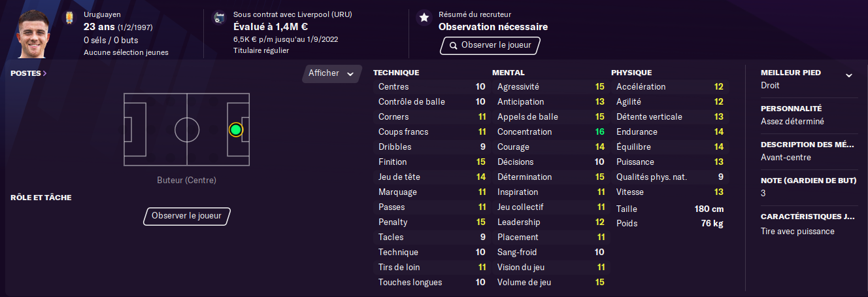
Task: Click the magnifier icon in Observer le joueur
Action: 453,45
